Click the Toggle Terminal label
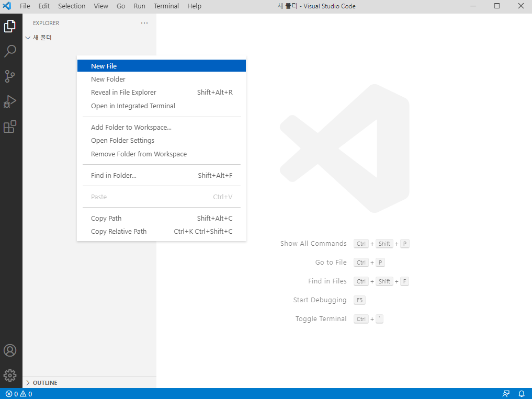 321,319
